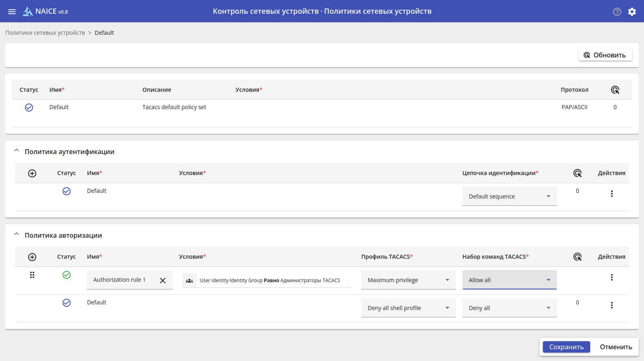Toggle status of Authorization rule 1
The height and width of the screenshot is (361, 644).
[67, 275]
